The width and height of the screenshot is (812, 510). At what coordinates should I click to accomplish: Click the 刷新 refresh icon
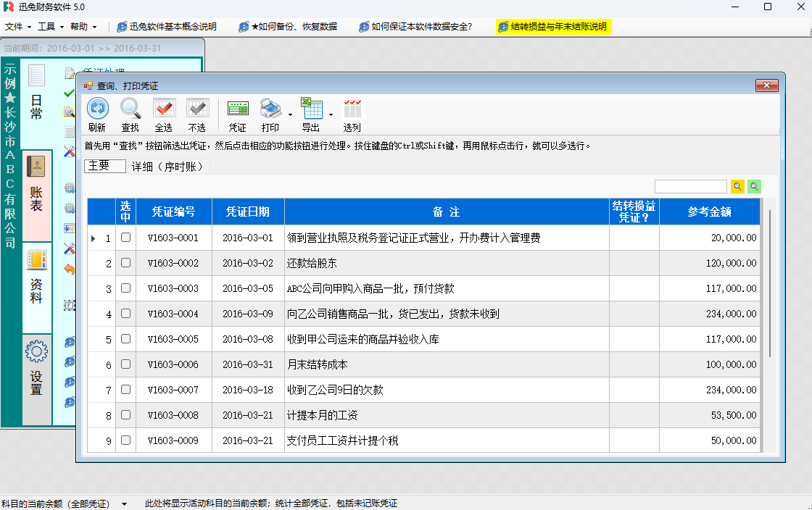click(x=97, y=109)
